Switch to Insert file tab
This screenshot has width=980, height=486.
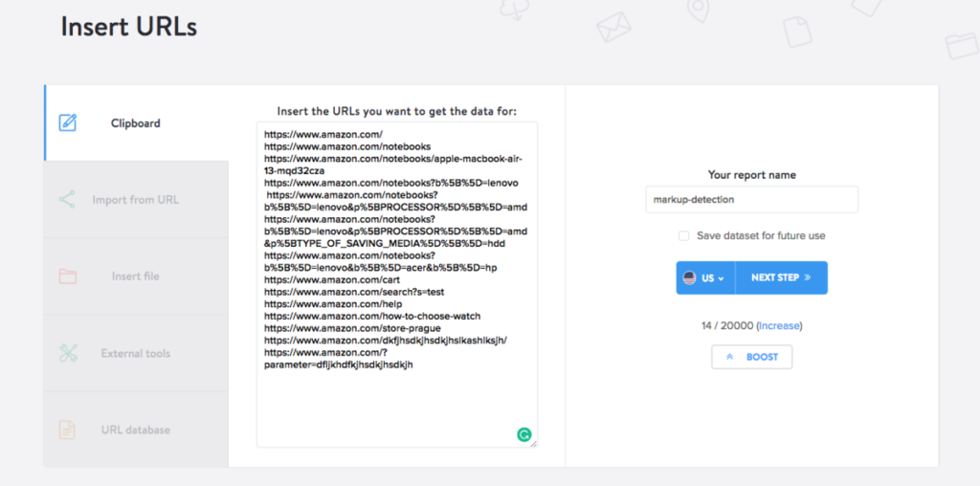tap(136, 276)
